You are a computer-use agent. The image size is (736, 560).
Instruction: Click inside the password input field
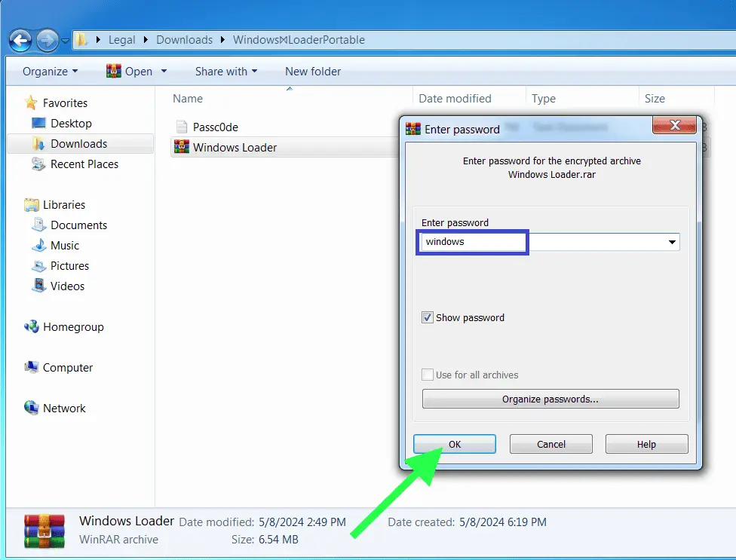472,242
